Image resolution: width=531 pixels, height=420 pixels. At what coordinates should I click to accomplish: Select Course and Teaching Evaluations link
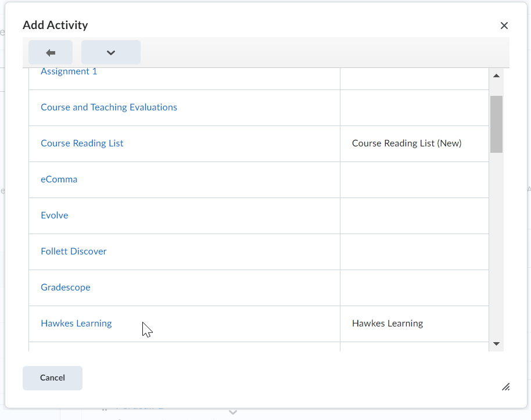[109, 107]
